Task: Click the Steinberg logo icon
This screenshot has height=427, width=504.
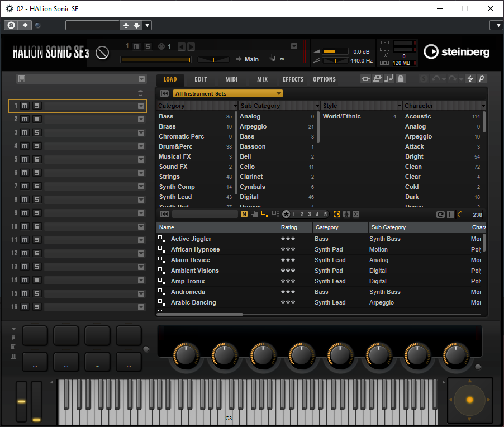Action: coord(431,52)
